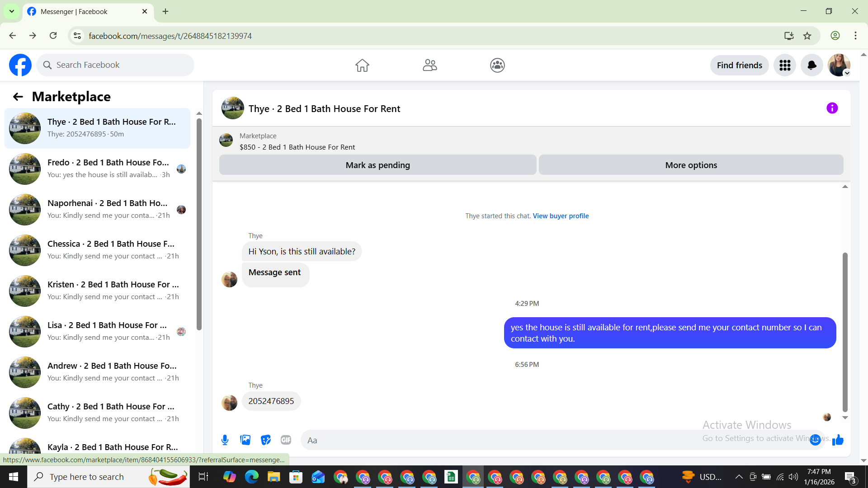
Task: Open conversation information purple icon
Action: click(x=832, y=108)
